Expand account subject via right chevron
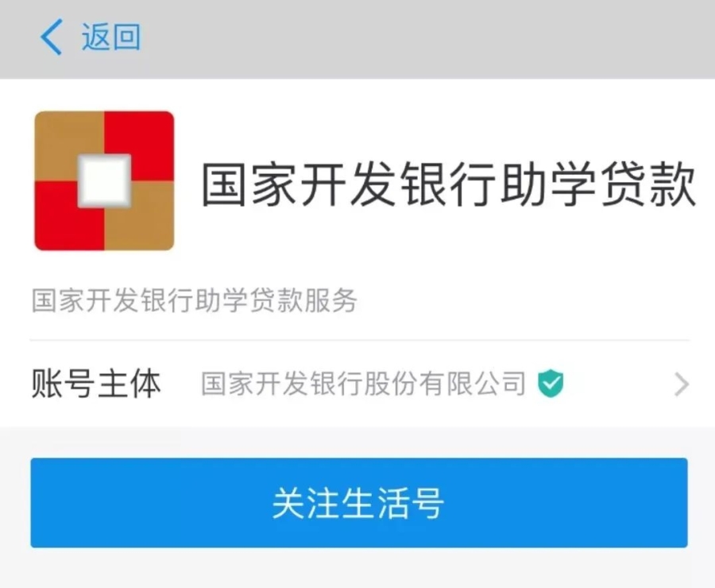715x588 pixels. pyautogui.click(x=682, y=385)
